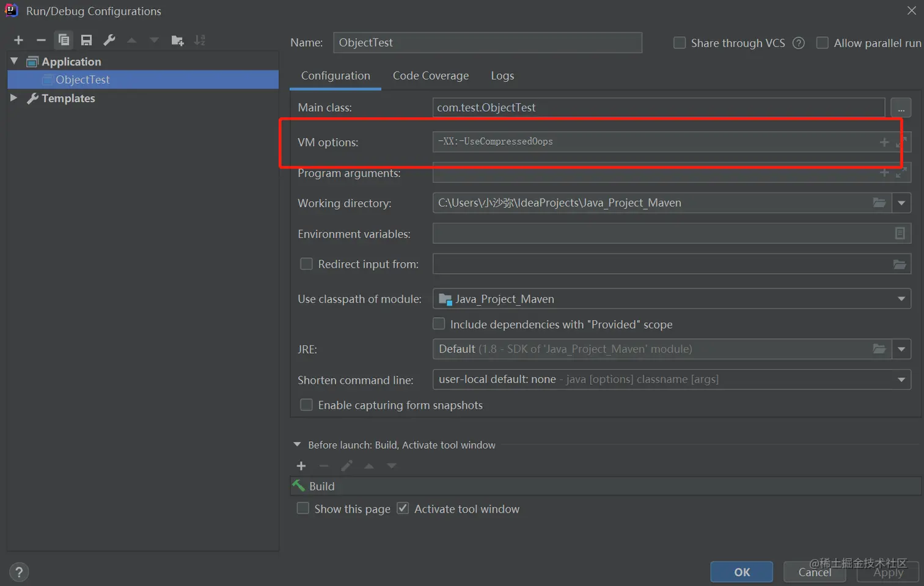Click the Copy Configuration icon
Image resolution: width=924 pixels, height=586 pixels.
(x=64, y=40)
